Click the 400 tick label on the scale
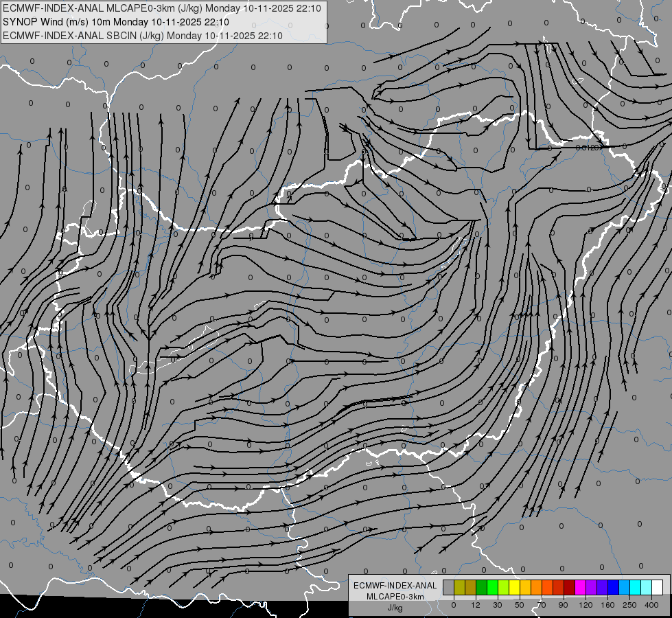This screenshot has height=618, width=672. 651,605
